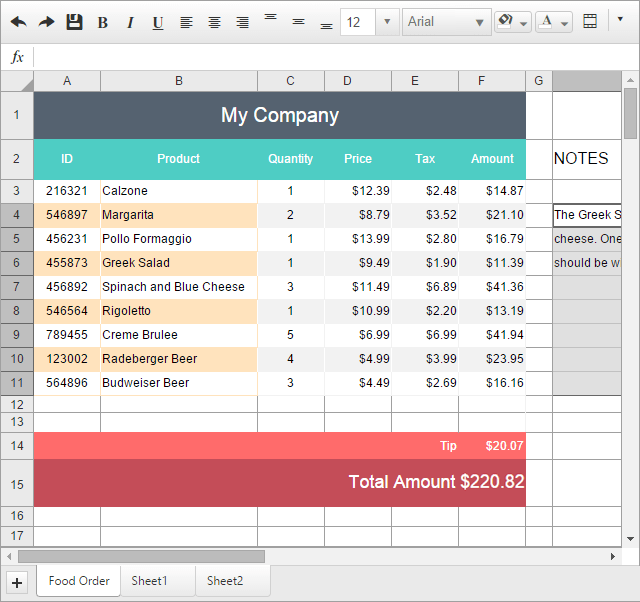Click the horizontal scrollbar left arrow

[9, 556]
